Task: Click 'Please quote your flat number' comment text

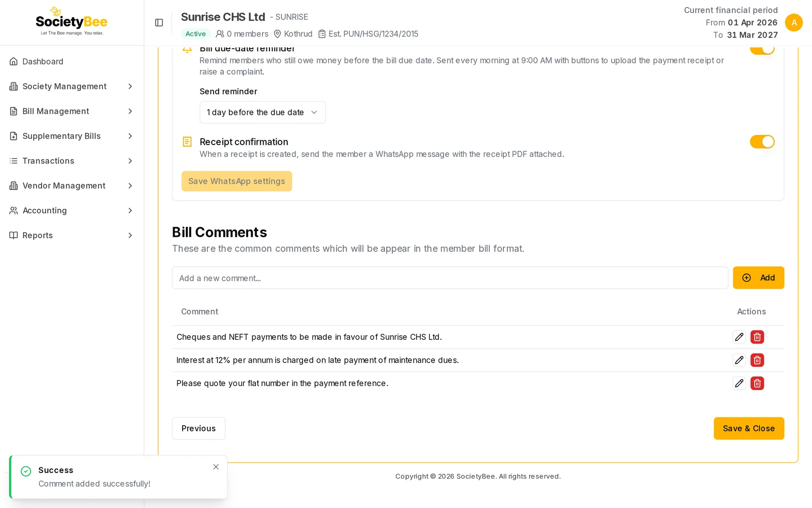Action: tap(282, 384)
